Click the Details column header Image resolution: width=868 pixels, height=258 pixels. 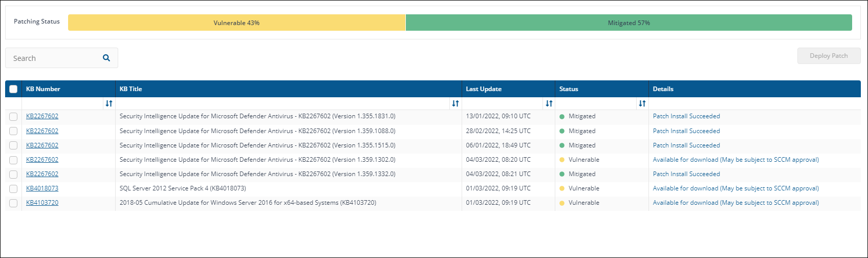(x=663, y=89)
